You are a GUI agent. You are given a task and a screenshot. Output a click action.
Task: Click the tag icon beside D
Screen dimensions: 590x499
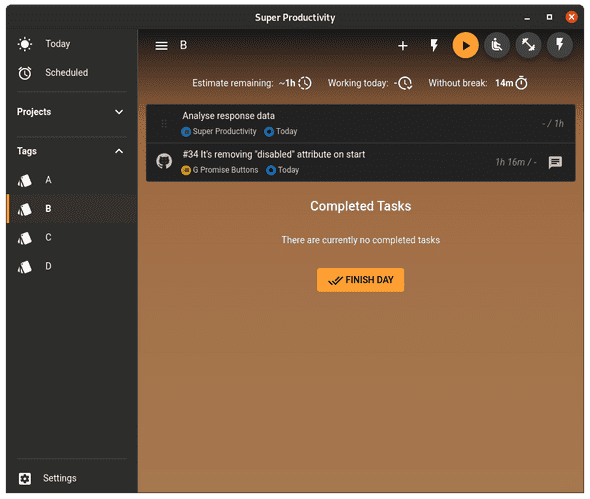(x=25, y=267)
